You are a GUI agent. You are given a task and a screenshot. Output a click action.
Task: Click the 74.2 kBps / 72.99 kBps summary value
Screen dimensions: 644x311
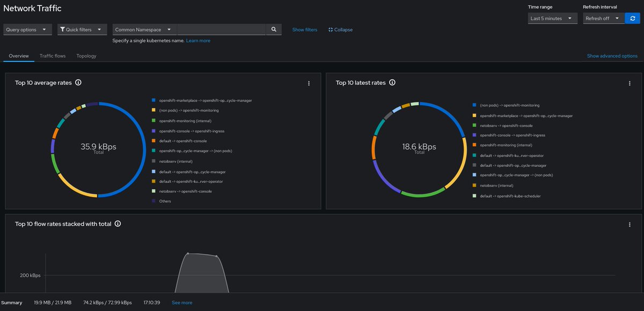coord(107,302)
